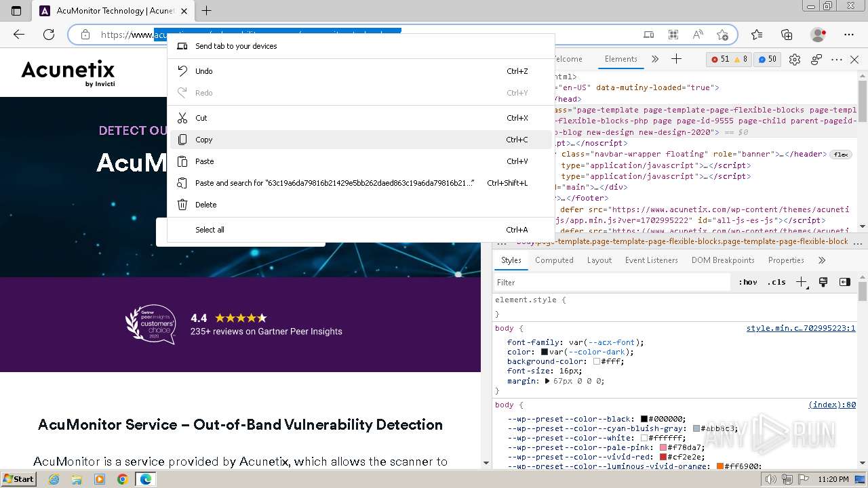Image resolution: width=868 pixels, height=488 pixels.
Task: Open the address bar Apps icon
Action: click(x=673, y=35)
